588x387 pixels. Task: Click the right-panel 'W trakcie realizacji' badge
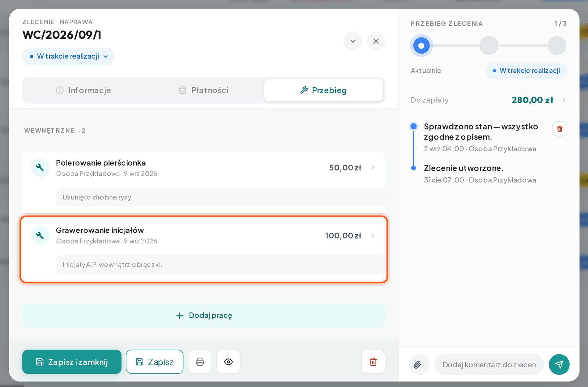(x=526, y=70)
